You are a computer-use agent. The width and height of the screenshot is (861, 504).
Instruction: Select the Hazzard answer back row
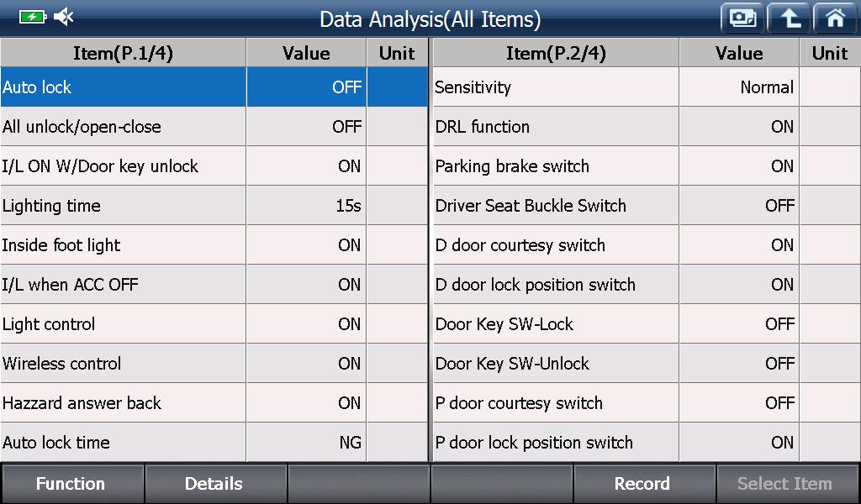coord(214,403)
